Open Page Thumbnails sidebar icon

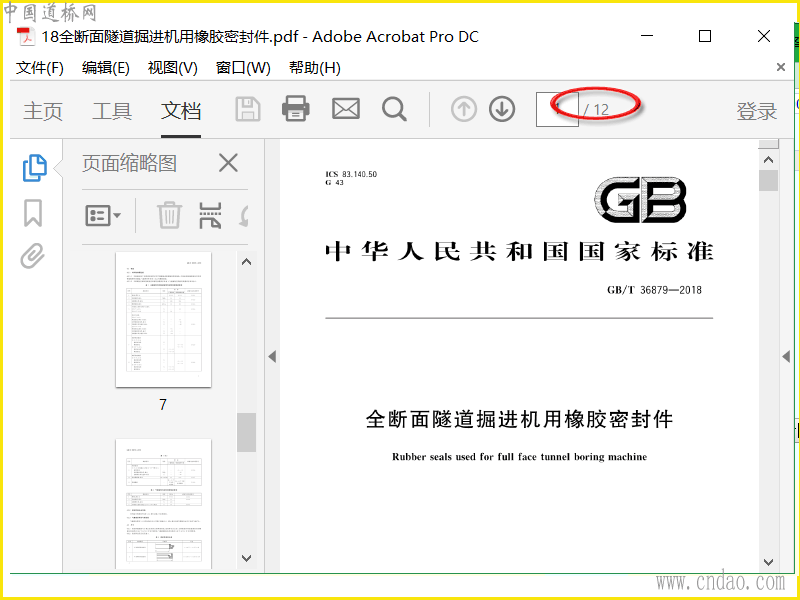(x=34, y=168)
